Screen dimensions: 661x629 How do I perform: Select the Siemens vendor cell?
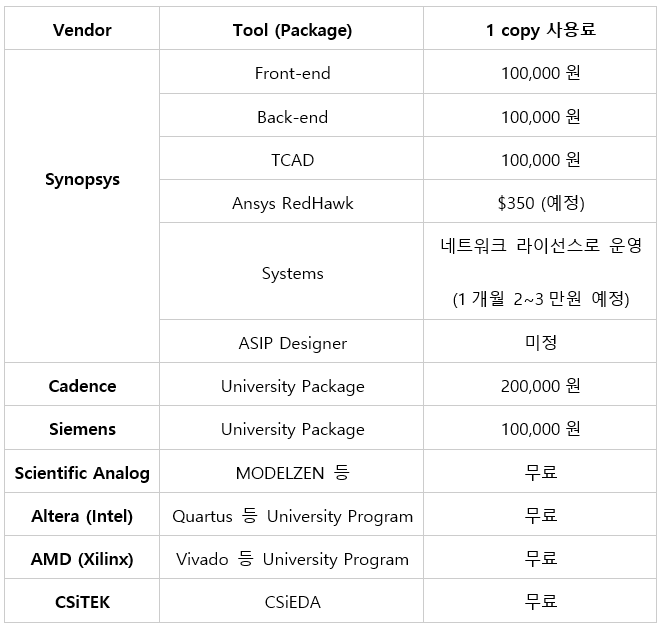pyautogui.click(x=82, y=429)
